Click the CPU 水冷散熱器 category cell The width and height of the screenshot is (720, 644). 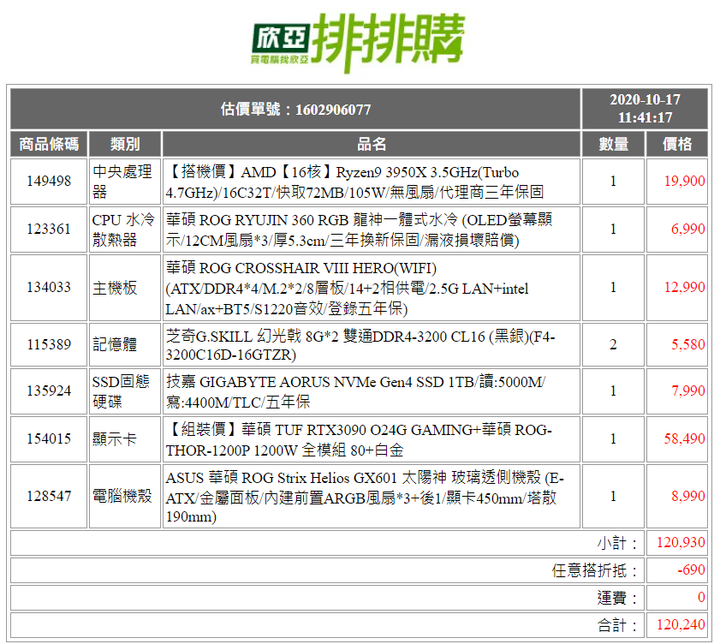(125, 229)
